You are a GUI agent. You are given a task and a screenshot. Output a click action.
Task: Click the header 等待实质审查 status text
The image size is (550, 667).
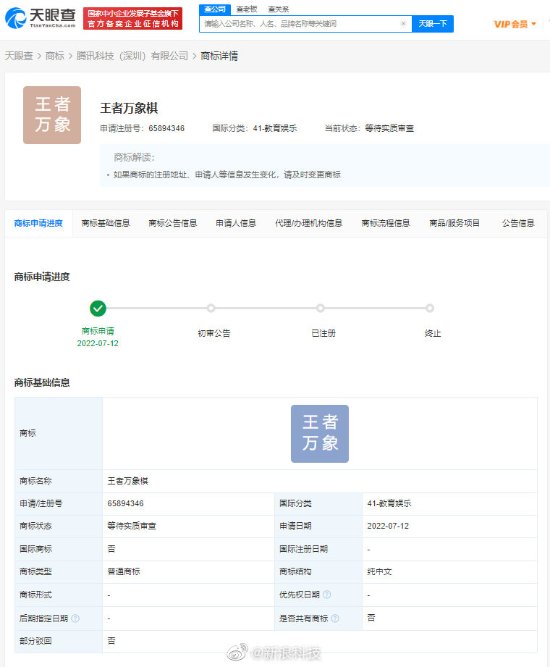[389, 128]
